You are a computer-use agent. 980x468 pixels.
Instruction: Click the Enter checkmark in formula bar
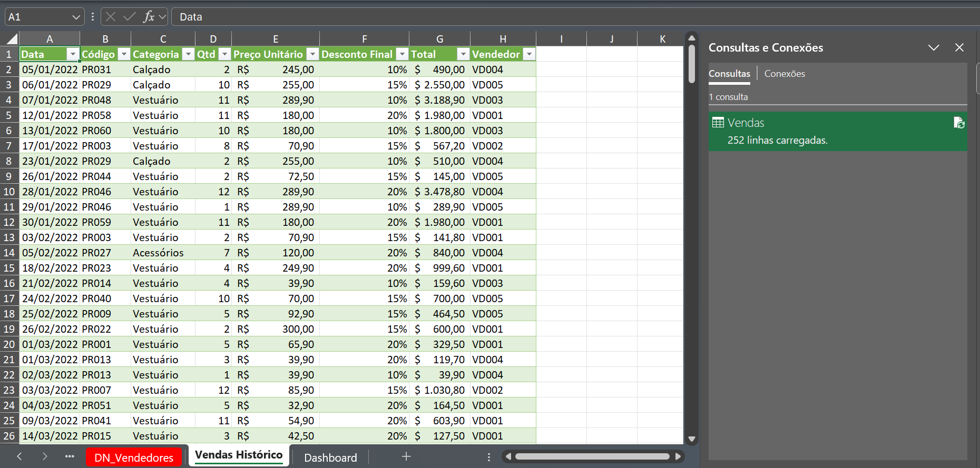tap(129, 17)
